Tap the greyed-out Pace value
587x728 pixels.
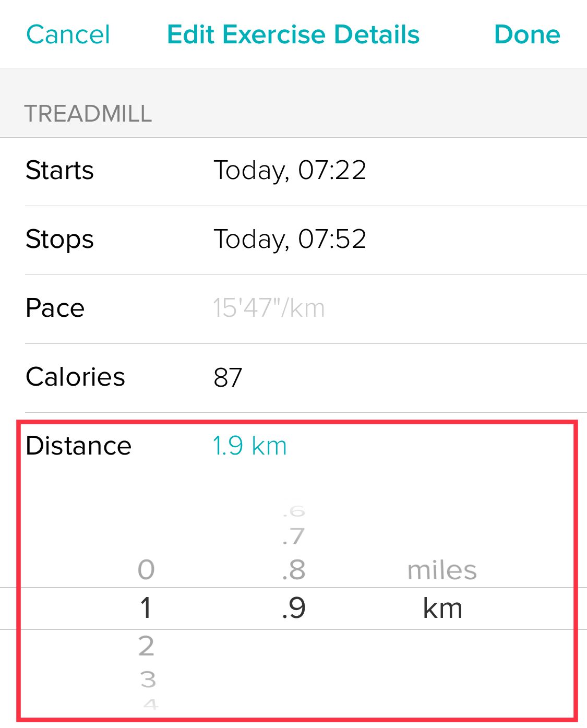[269, 308]
